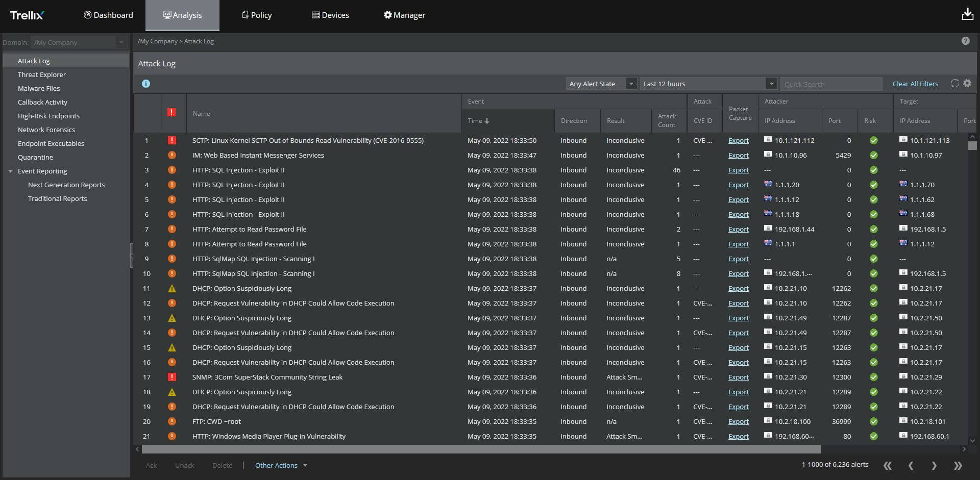This screenshot has height=480, width=980.
Task: Click the blue info icon under Attack Log
Action: point(146,84)
